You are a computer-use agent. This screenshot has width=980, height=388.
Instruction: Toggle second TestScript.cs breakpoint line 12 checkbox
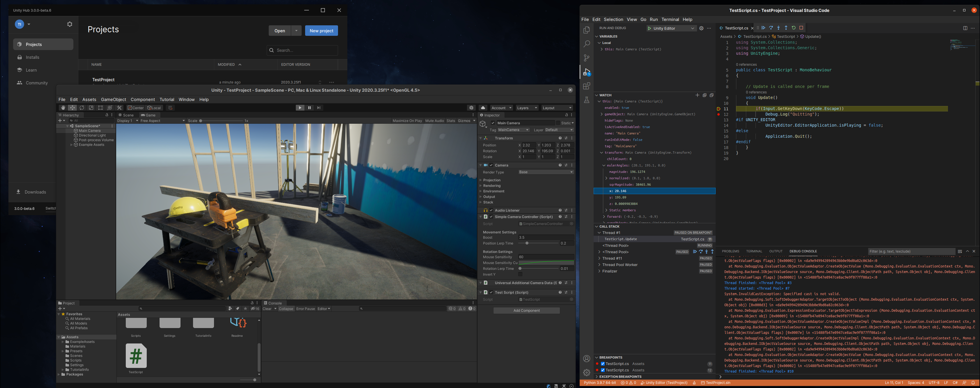[603, 370]
